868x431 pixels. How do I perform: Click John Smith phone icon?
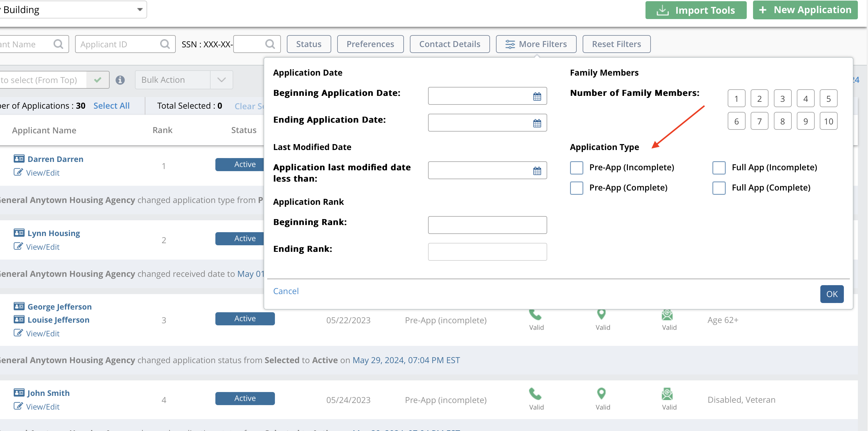click(x=535, y=393)
